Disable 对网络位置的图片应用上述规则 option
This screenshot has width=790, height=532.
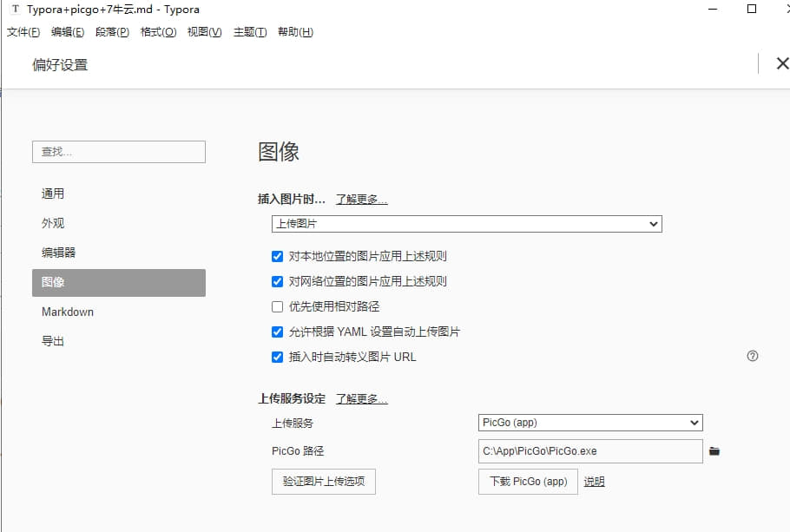280,279
